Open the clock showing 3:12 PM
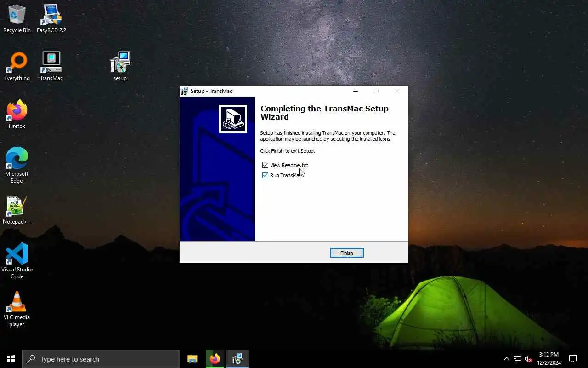Image resolution: width=588 pixels, height=368 pixels. click(x=549, y=359)
